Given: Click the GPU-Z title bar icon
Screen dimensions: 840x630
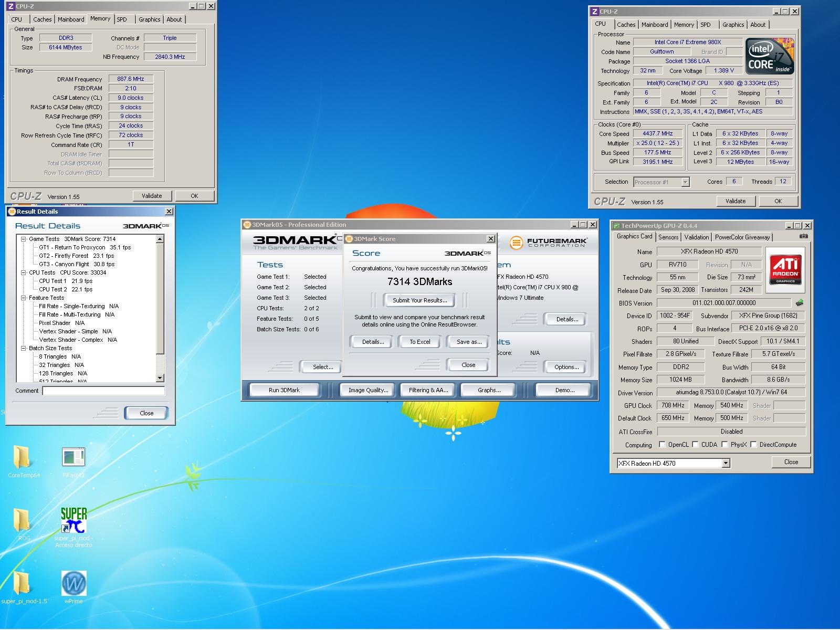Looking at the screenshot, I should point(617,226).
